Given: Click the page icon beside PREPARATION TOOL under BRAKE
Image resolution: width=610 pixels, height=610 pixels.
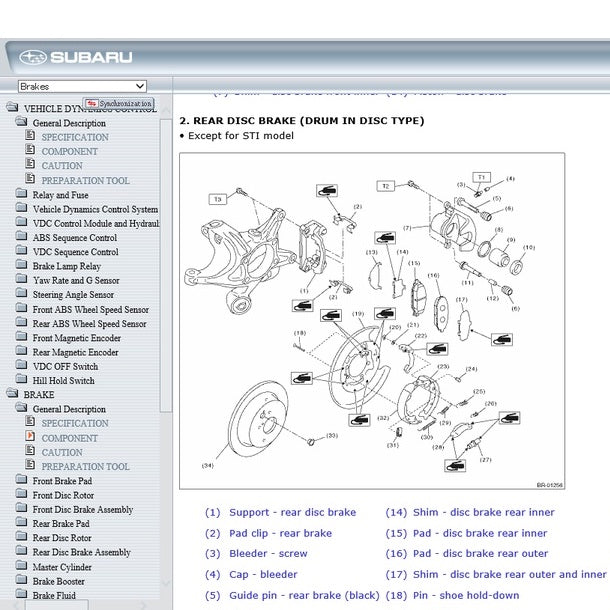Looking at the screenshot, I should pyautogui.click(x=30, y=466).
